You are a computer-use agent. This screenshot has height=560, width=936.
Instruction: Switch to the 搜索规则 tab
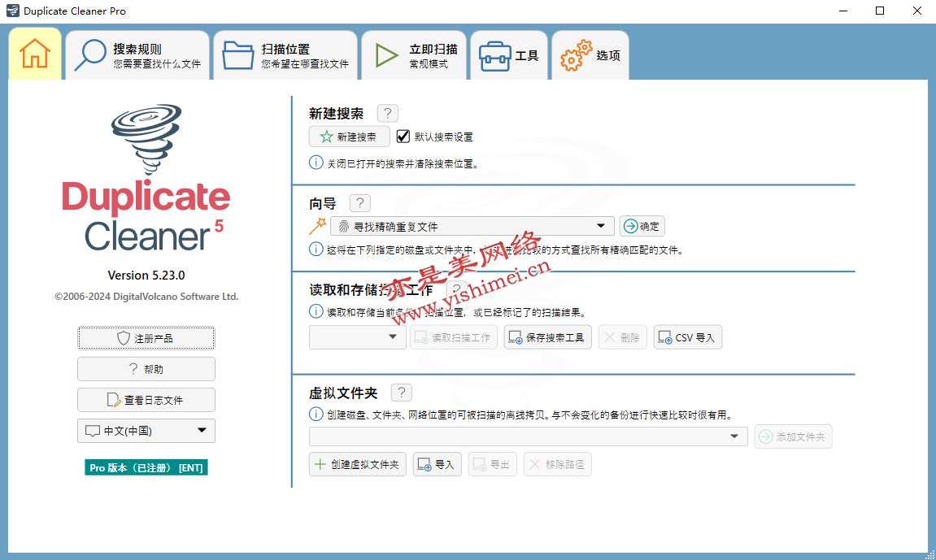click(138, 55)
